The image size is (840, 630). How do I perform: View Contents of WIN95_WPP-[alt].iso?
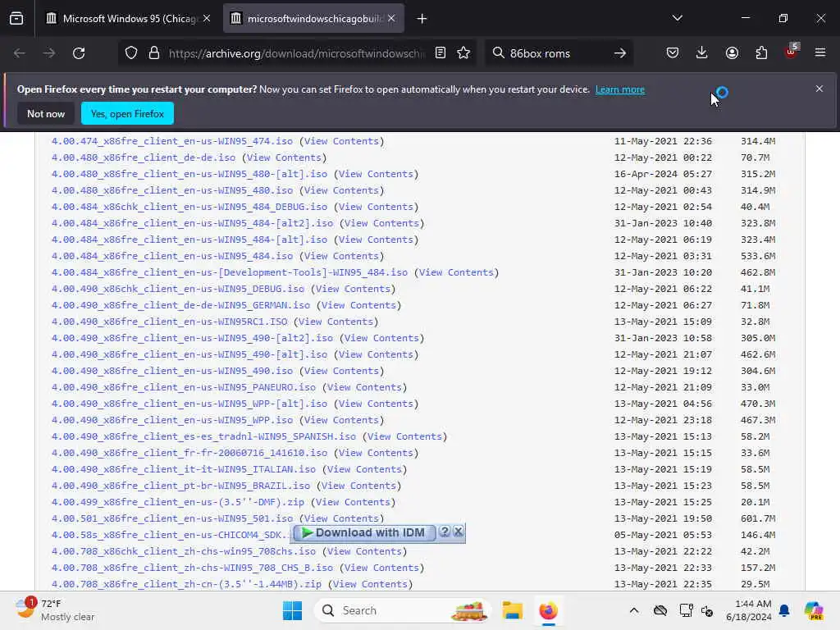coord(376,404)
